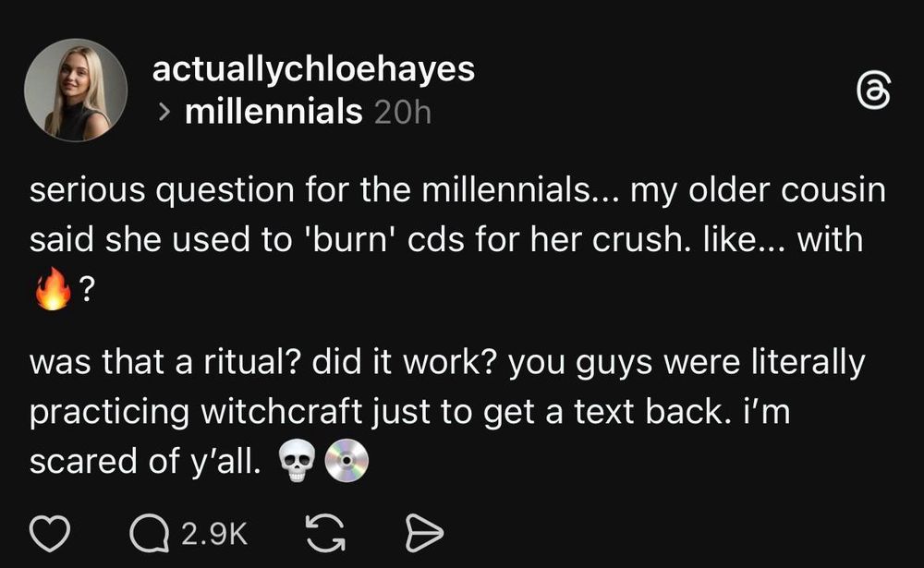Viewport: 924px width, 568px height.
Task: Expand the chevron before millennials
Action: click(164, 112)
